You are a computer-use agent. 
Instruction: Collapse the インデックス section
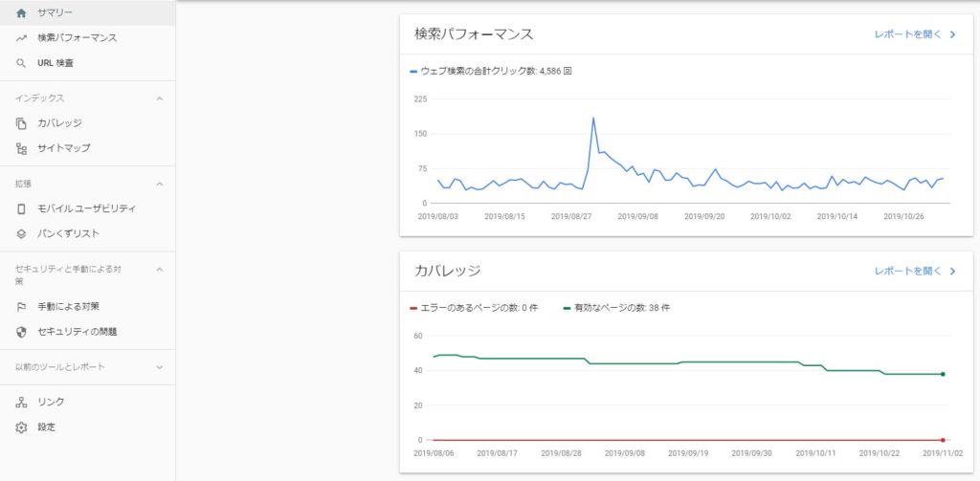pos(159,98)
